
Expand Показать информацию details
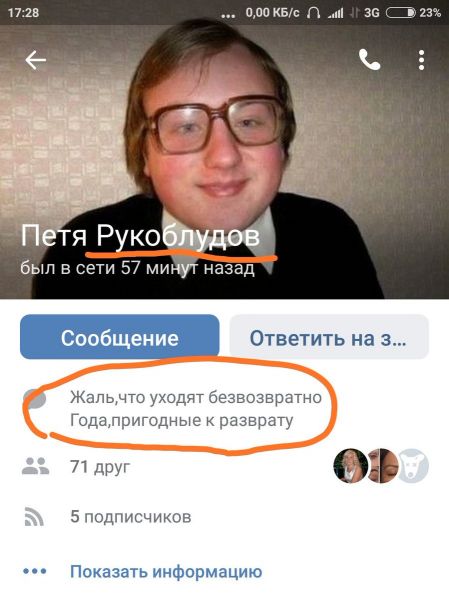click(166, 572)
